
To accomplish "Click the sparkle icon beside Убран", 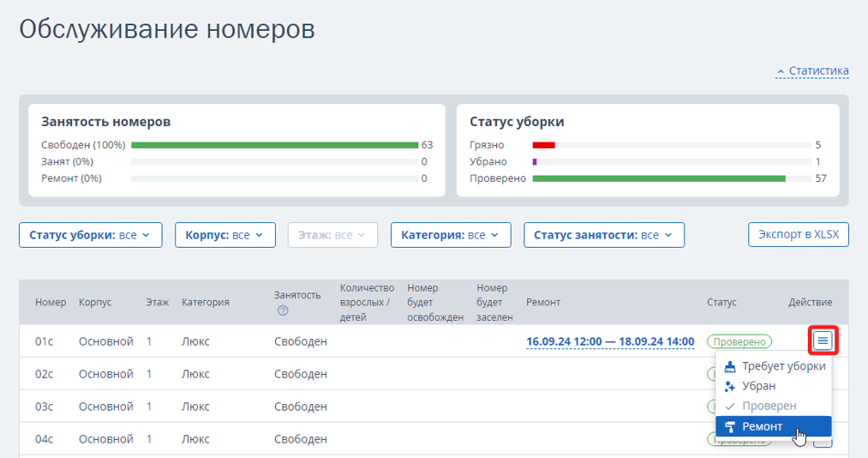I will pyautogui.click(x=730, y=387).
